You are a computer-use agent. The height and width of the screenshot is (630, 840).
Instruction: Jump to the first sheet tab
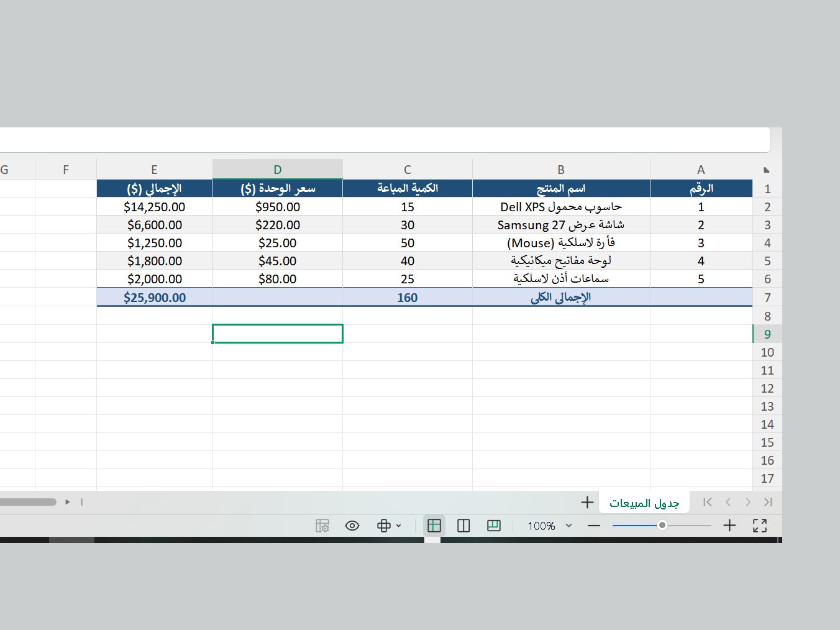click(x=768, y=502)
